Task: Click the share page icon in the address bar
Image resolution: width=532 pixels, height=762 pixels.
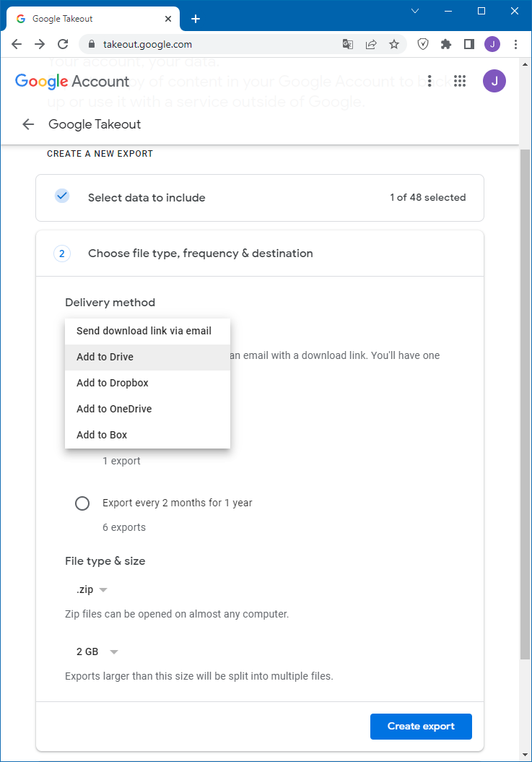Action: coord(371,44)
